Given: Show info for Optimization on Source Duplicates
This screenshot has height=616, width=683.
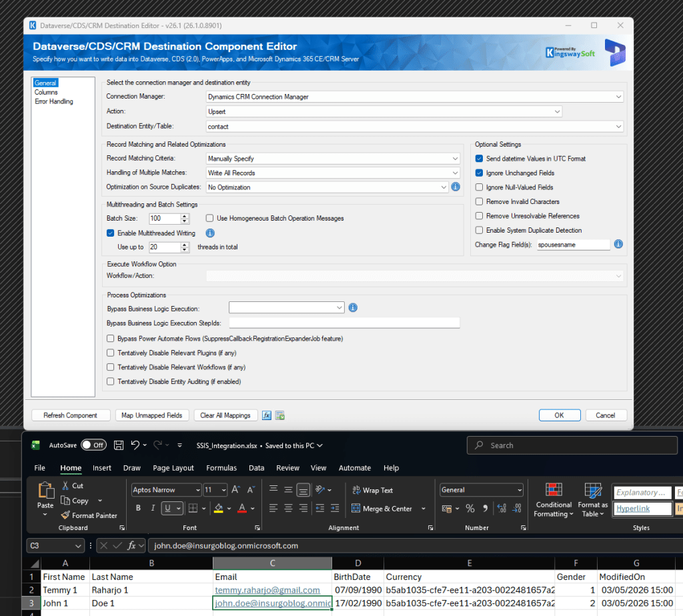Looking at the screenshot, I should point(456,187).
